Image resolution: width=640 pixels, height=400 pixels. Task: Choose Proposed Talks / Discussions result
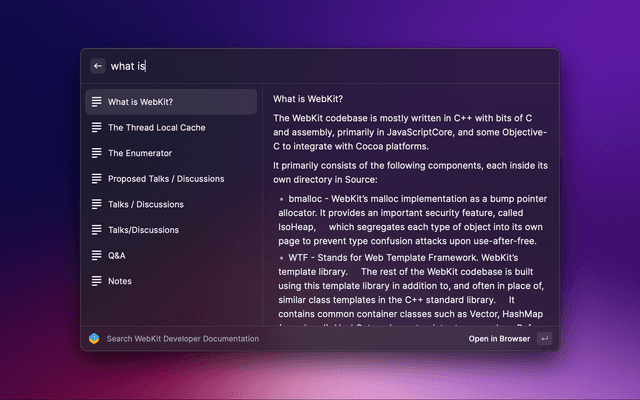click(170, 179)
